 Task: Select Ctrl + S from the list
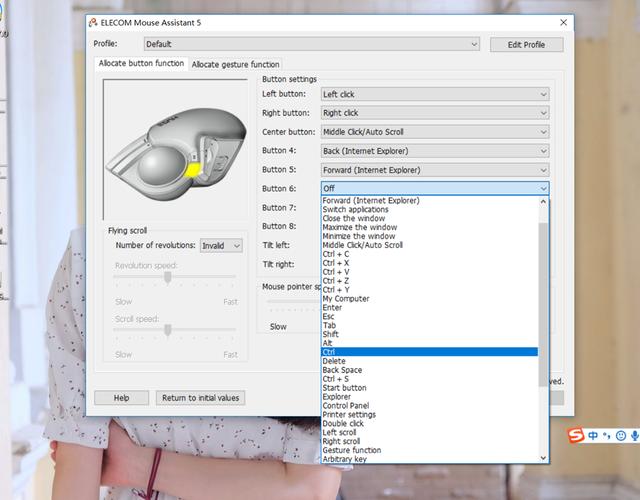pyautogui.click(x=430, y=379)
